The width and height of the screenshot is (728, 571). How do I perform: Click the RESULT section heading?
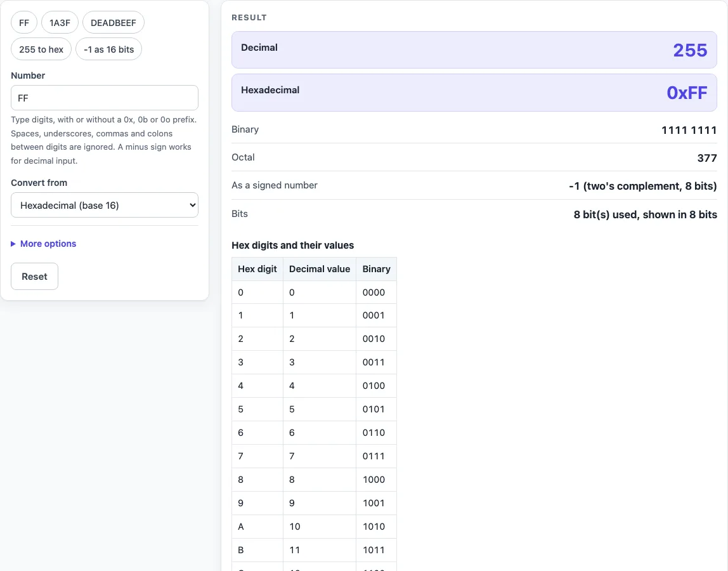coord(249,18)
